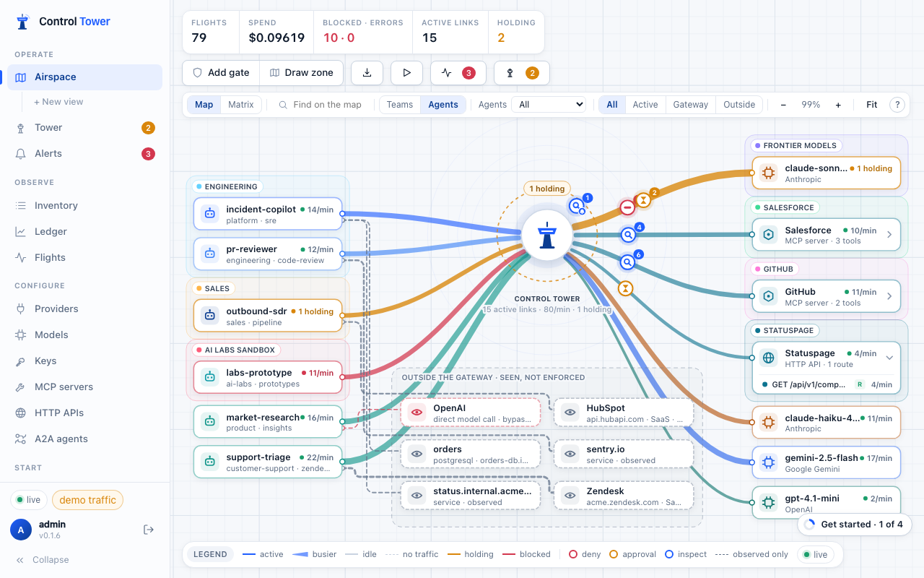Expand the Salesforce node chevron
This screenshot has width=924, height=578.
[889, 235]
